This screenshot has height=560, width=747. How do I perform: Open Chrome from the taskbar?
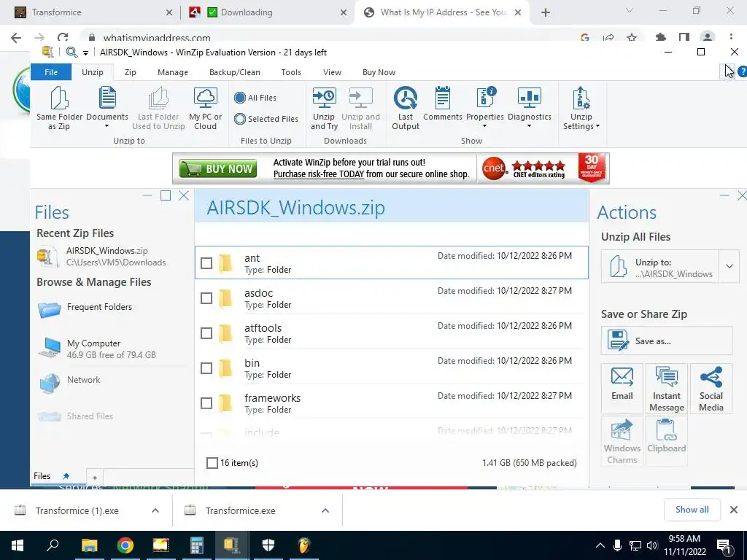click(125, 545)
